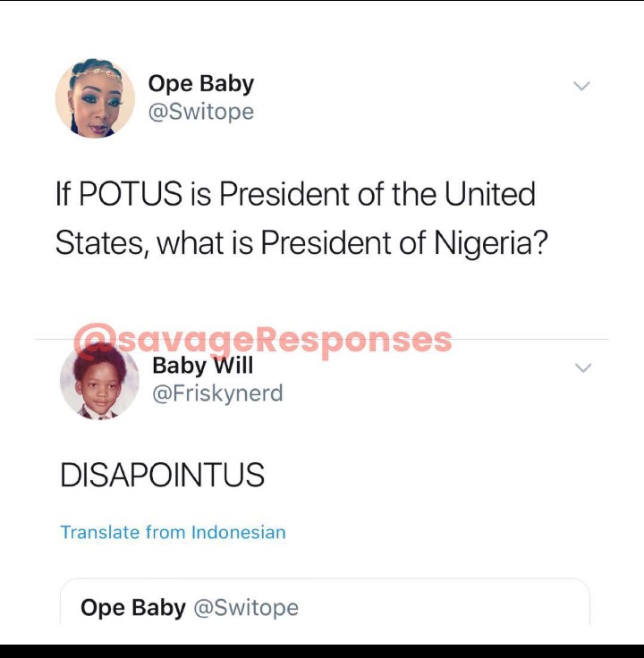Click the black bar at the bottom
This screenshot has width=644, height=658.
322,650
